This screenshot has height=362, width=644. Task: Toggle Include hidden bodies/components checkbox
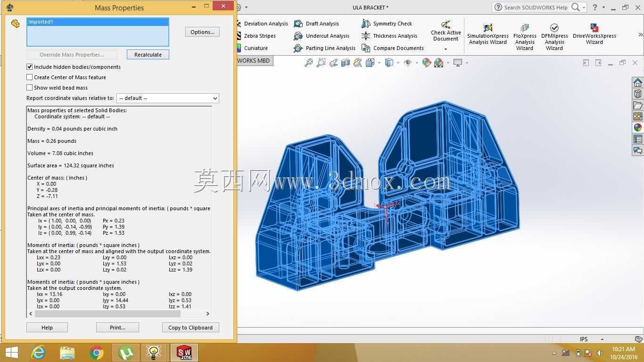tap(30, 67)
